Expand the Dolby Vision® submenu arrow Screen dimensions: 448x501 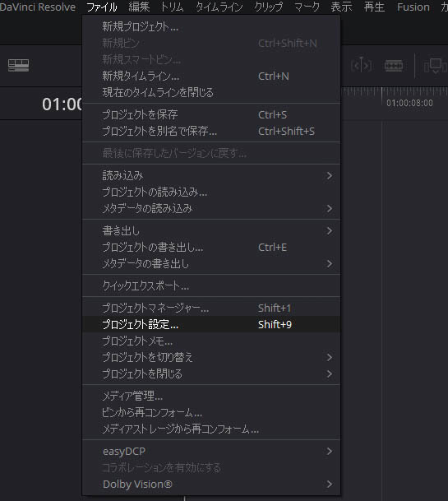(329, 484)
